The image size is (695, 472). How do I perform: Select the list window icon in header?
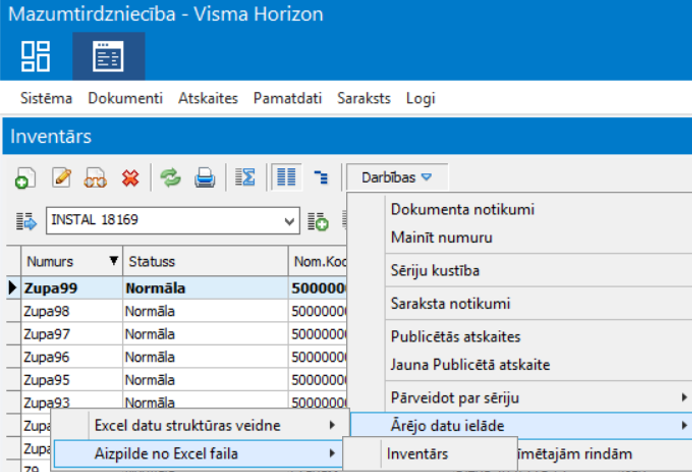[x=108, y=56]
